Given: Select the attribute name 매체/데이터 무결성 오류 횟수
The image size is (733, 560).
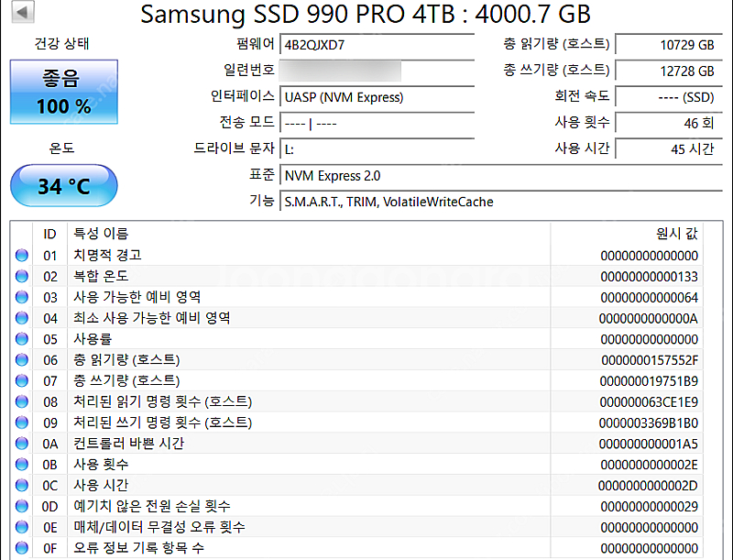Looking at the screenshot, I should click(159, 527).
